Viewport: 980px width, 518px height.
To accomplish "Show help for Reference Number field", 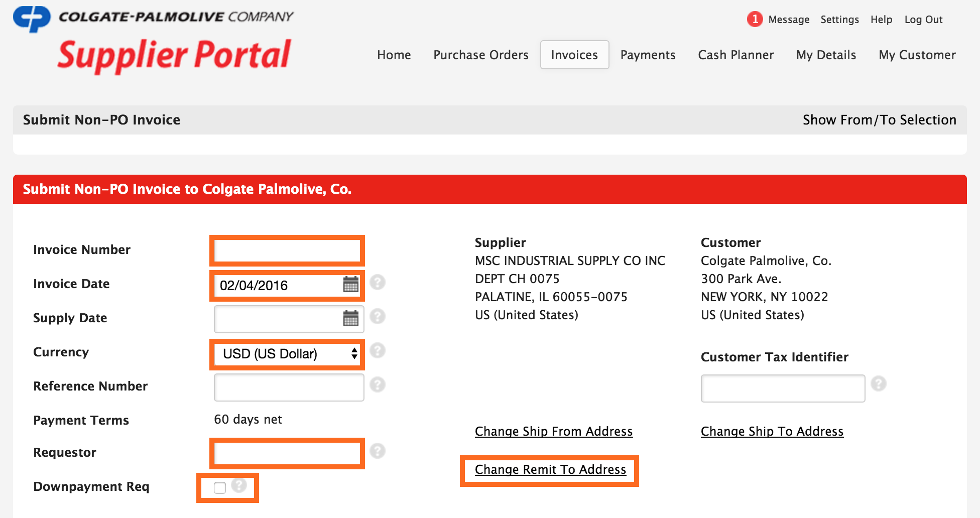I will coord(378,384).
